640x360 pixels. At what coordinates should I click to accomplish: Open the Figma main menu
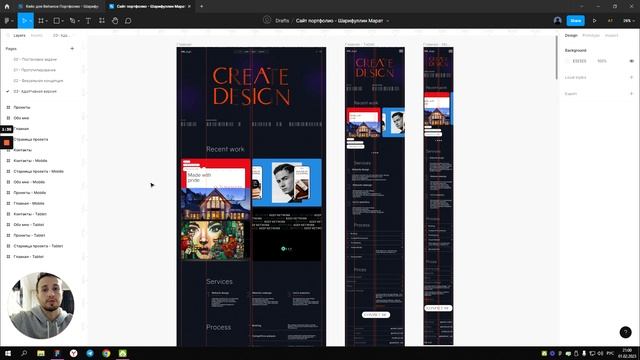pos(8,20)
